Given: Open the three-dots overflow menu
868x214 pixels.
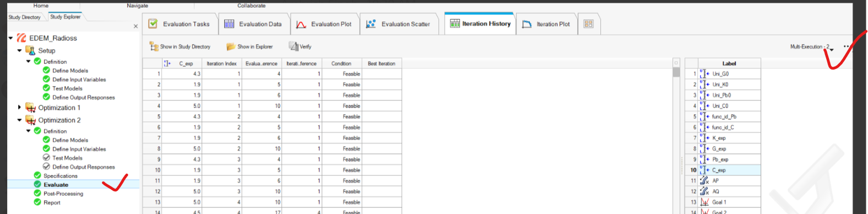Looking at the screenshot, I should 846,47.
